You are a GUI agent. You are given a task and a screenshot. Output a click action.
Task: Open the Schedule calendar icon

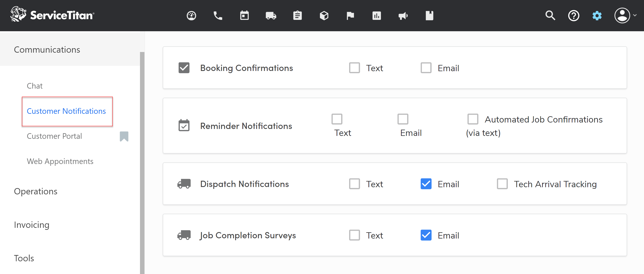tap(244, 16)
